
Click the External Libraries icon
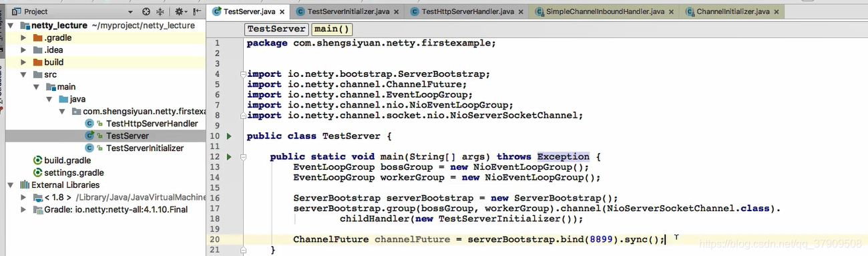pos(25,185)
